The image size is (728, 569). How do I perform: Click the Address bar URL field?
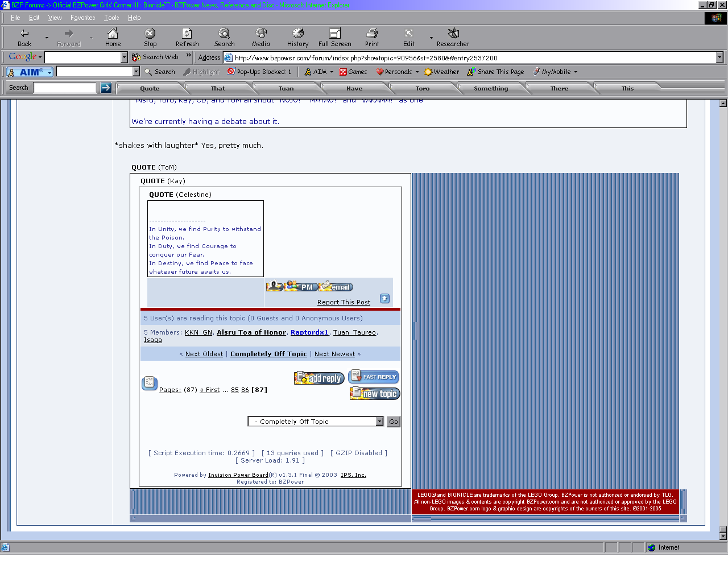474,57
